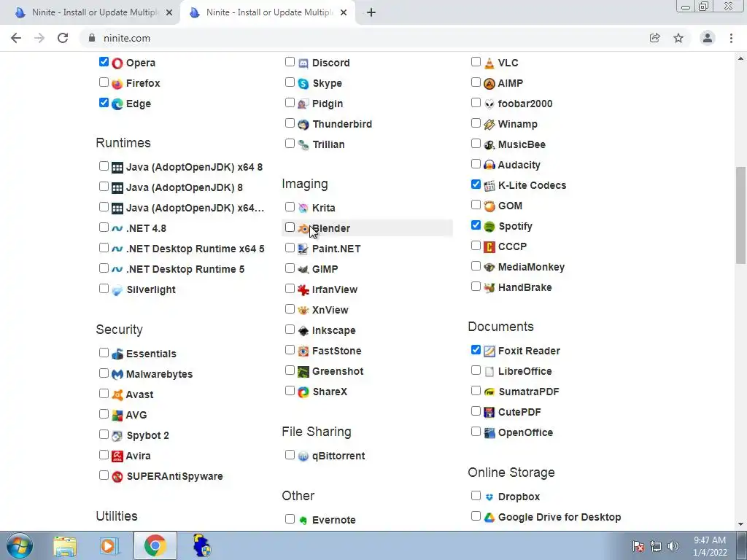Click the Krita icon
The image size is (747, 560).
pyautogui.click(x=303, y=208)
